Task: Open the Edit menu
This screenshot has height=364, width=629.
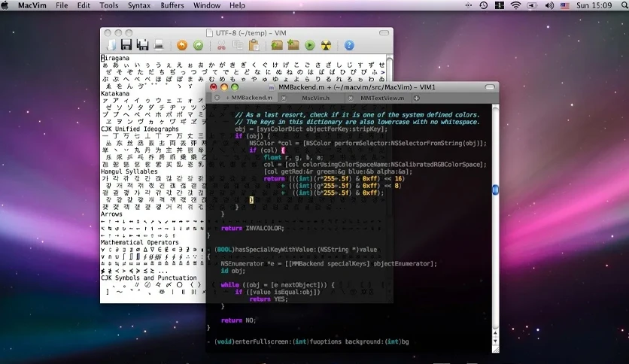Action: (84, 5)
